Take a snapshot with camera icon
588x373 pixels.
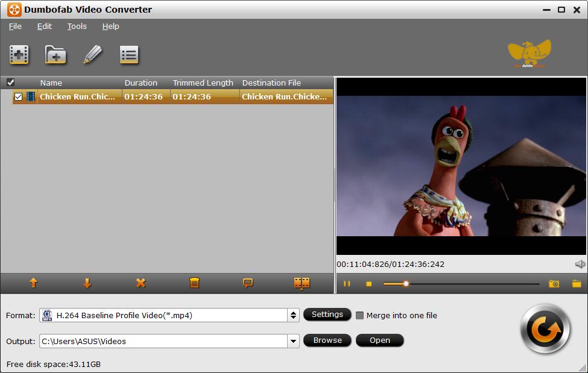point(554,284)
